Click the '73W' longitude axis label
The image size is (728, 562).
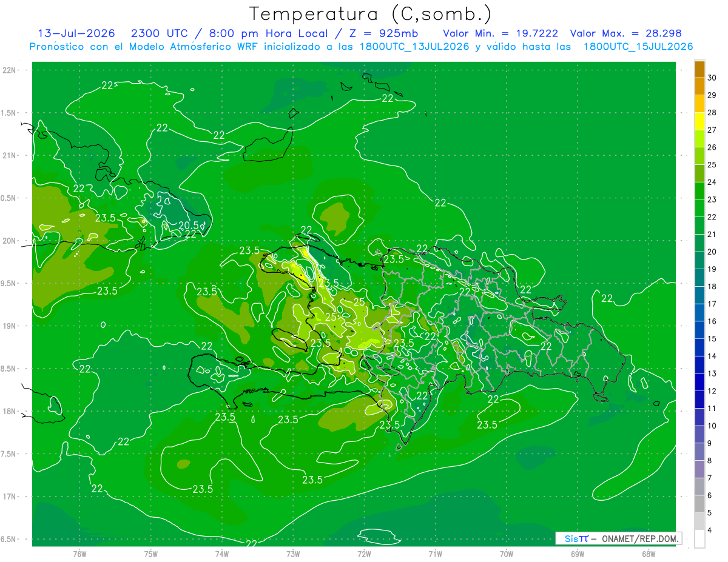click(x=293, y=554)
